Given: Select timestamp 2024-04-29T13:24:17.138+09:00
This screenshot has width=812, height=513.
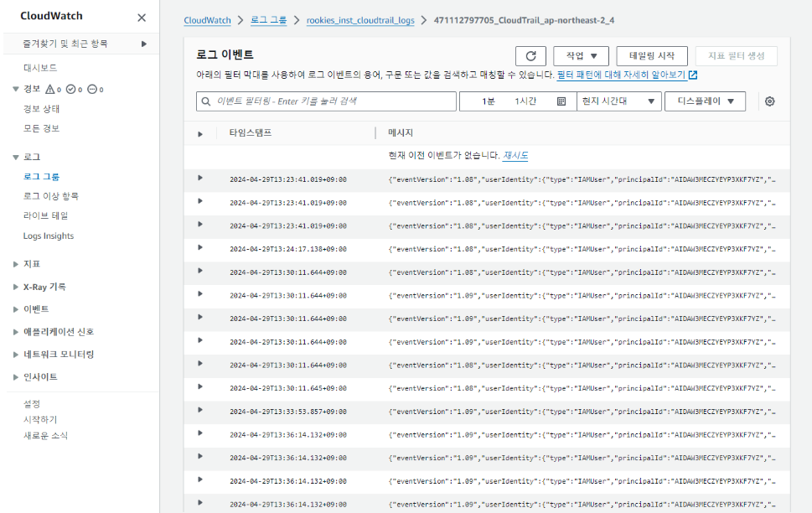Looking at the screenshot, I should 288,249.
